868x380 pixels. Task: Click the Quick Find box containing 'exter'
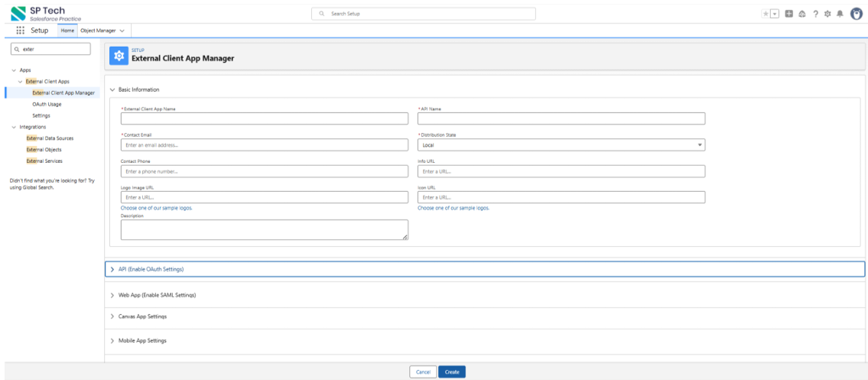pos(50,49)
